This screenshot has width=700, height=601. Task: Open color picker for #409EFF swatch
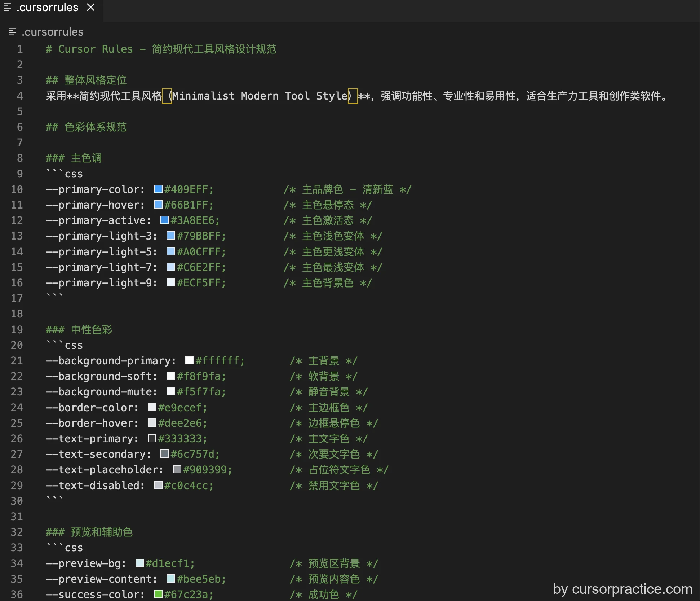[158, 189]
